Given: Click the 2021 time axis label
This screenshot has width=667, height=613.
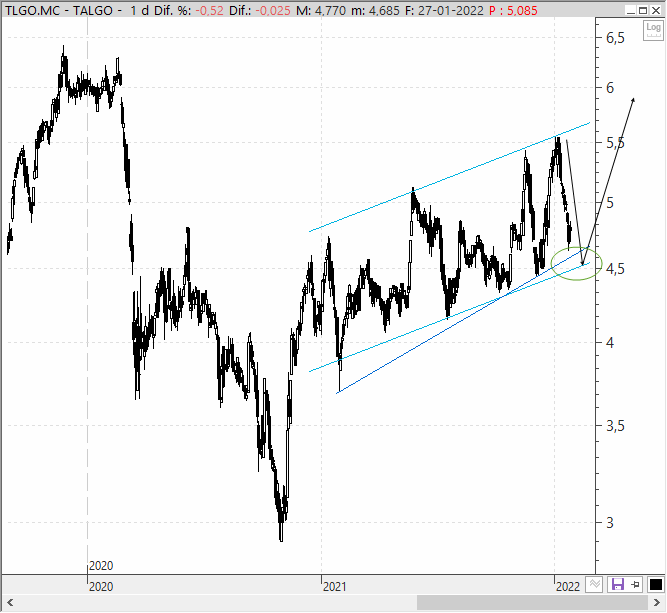Looking at the screenshot, I should [334, 587].
